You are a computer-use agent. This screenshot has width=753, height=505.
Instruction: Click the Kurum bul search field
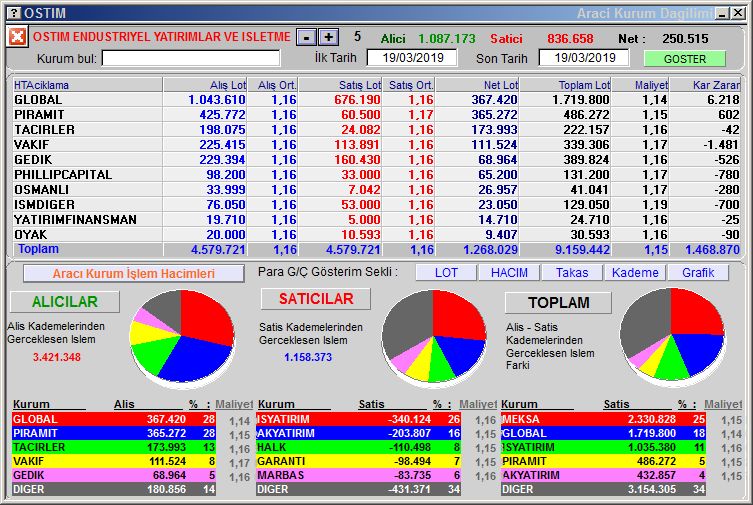(191, 59)
